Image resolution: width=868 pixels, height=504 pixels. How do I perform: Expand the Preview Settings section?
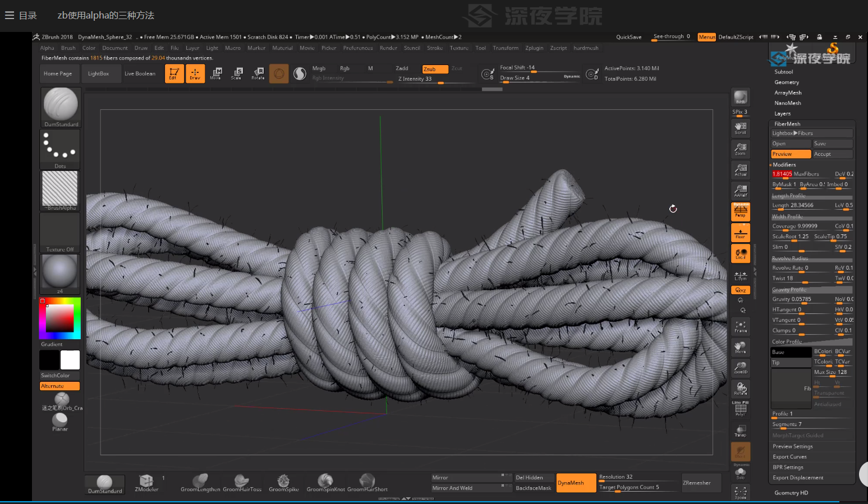(792, 447)
